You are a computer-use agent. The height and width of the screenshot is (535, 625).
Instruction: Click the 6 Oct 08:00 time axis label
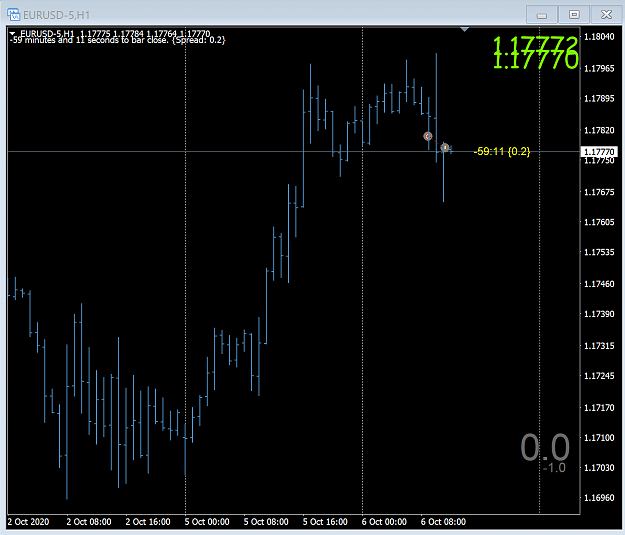pyautogui.click(x=443, y=522)
